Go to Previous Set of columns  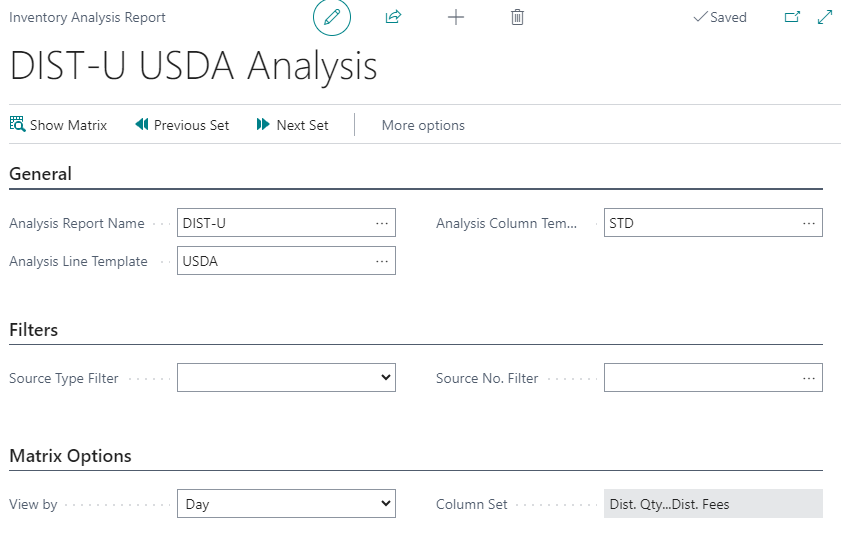click(182, 125)
